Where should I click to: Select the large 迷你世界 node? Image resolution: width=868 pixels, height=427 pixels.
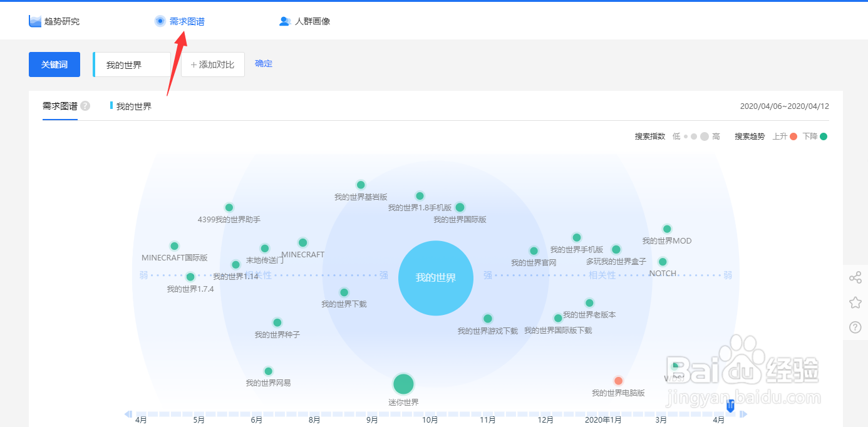coord(403,384)
